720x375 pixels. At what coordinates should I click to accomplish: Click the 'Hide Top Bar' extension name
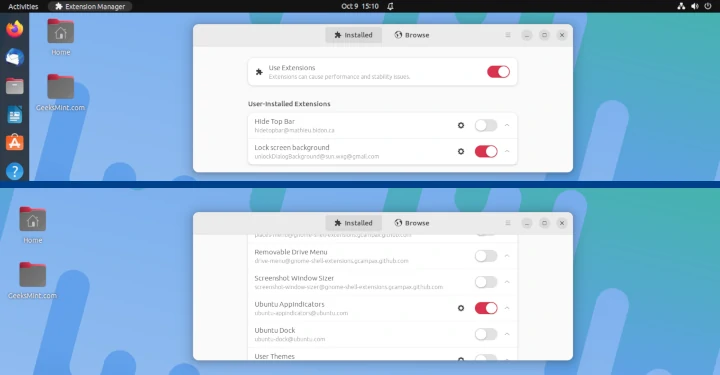[275, 121]
